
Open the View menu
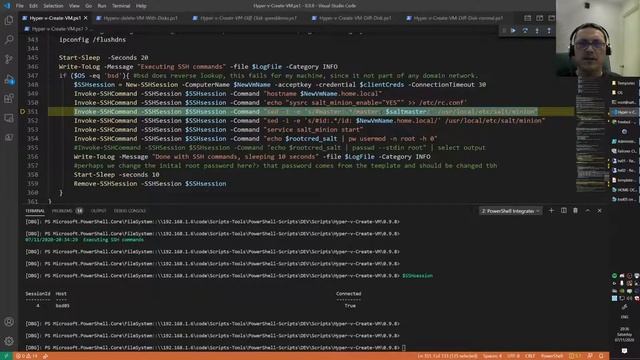click(74, 6)
